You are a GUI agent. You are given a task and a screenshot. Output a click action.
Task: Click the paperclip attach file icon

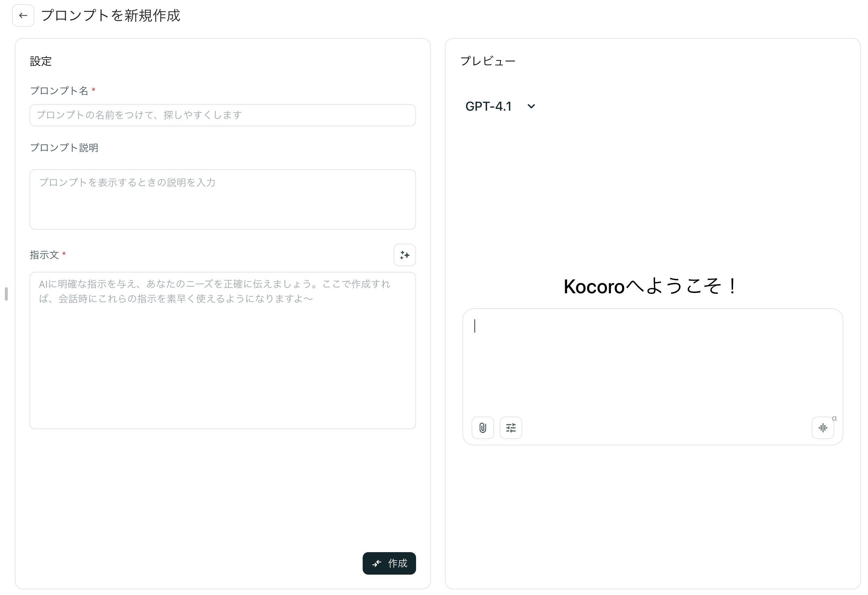[482, 428]
